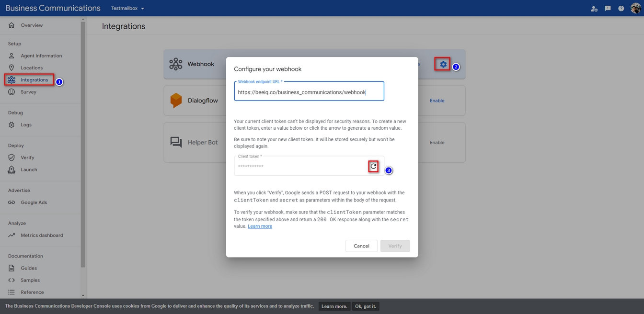Open the help question mark icon
This screenshot has height=314, width=644.
coord(621,8)
